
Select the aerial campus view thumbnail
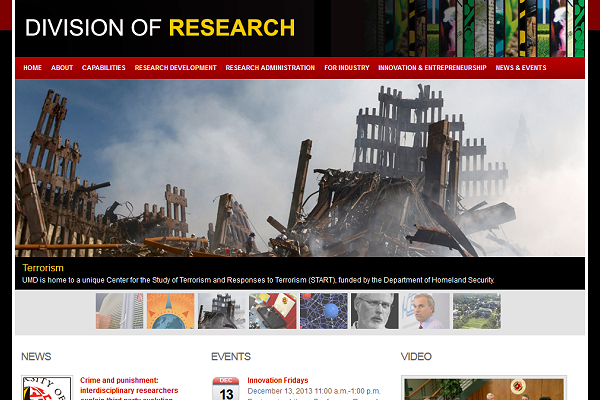477,311
